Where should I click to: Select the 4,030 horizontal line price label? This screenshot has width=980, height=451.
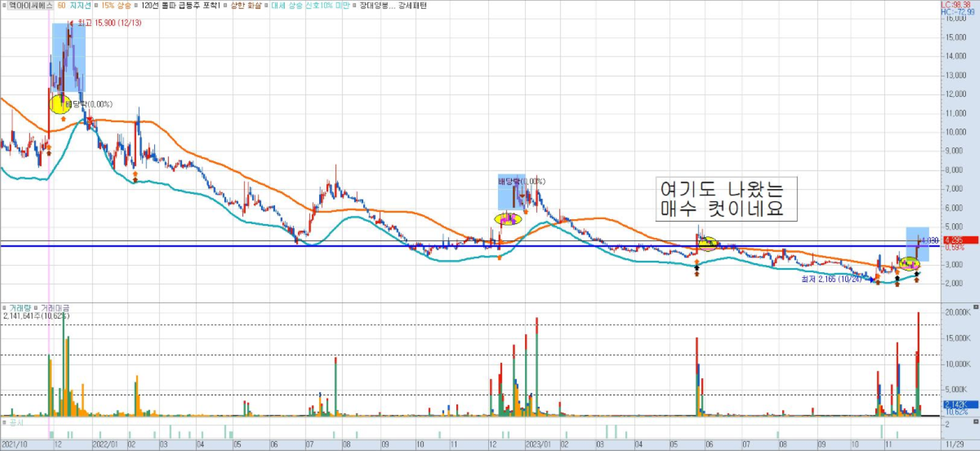[930, 241]
